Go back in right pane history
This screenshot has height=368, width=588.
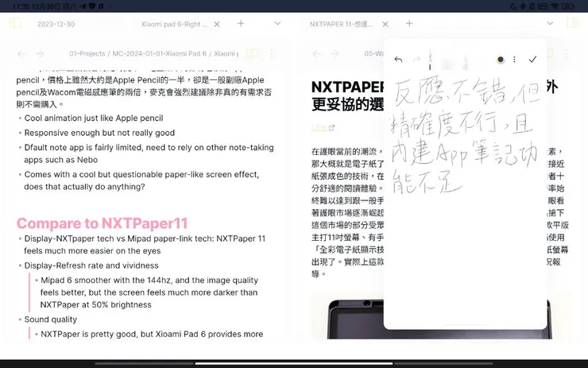(x=317, y=53)
